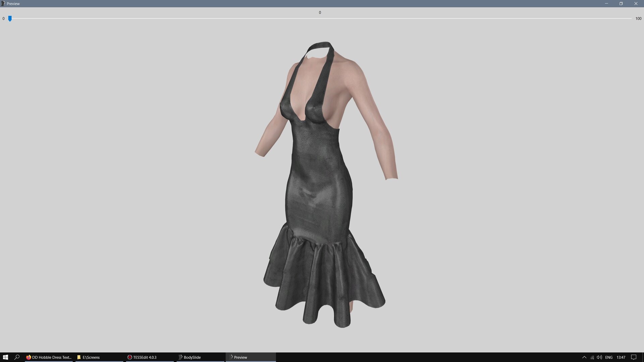
Task: Switch to the Firefox DD Hobble Dress window
Action: pos(49,357)
